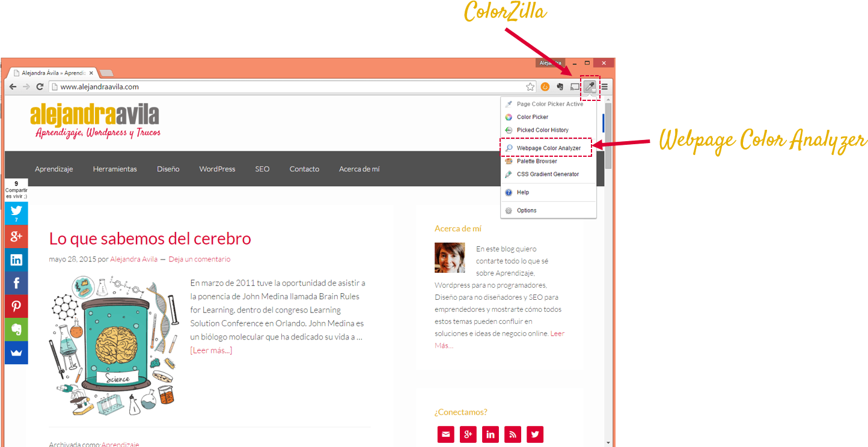Click the ¿Conectamos? sidebar heading
The width and height of the screenshot is (868, 447).
(461, 412)
